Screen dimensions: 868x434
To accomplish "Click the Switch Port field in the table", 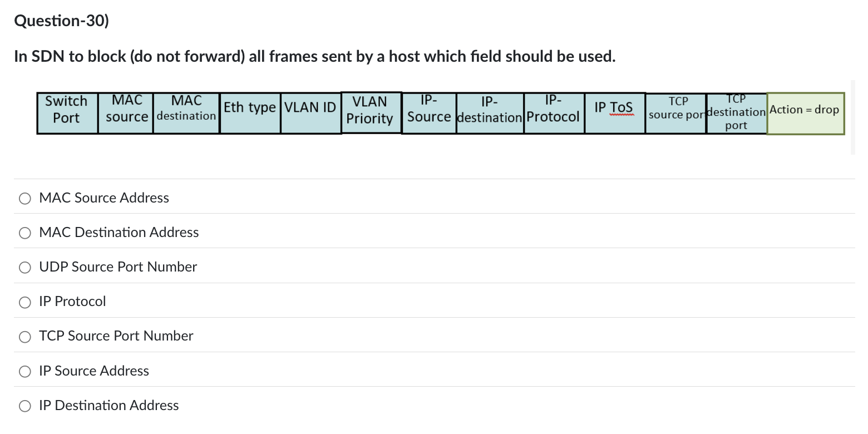I will click(67, 112).
